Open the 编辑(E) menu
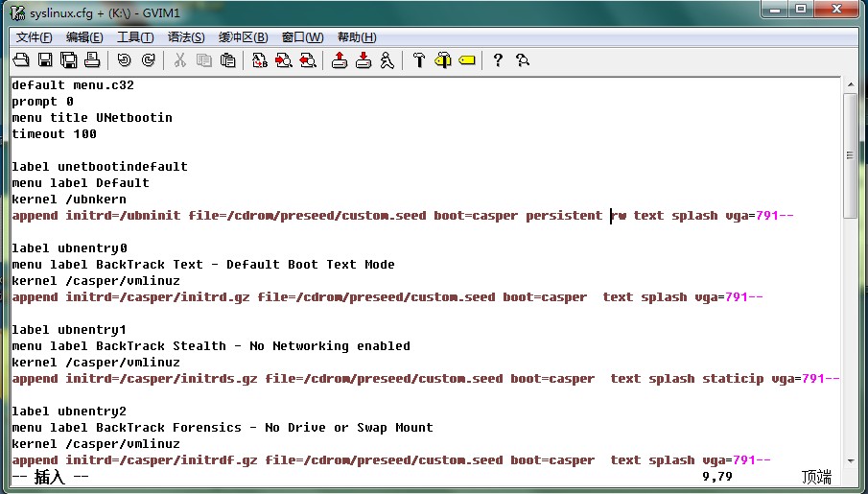This screenshot has height=494, width=868. click(84, 37)
